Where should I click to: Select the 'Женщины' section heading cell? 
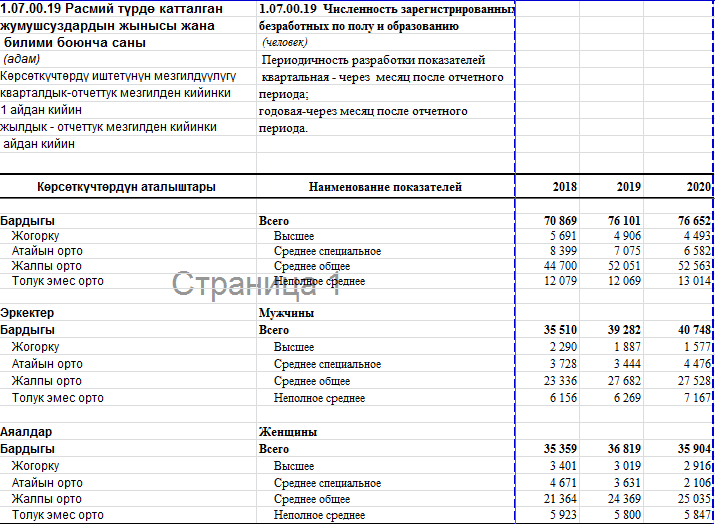(x=385, y=431)
